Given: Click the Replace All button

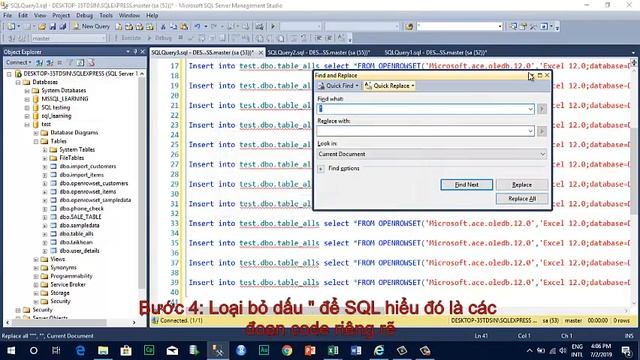Looking at the screenshot, I should [x=522, y=199].
